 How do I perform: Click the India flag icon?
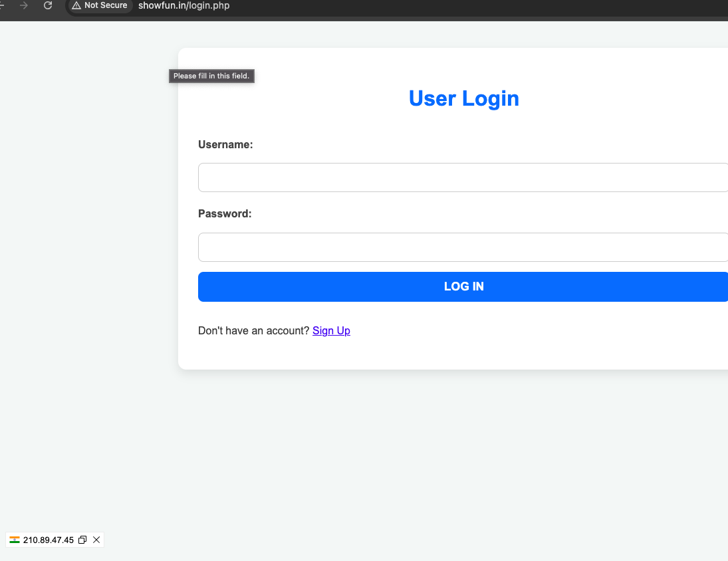tap(15, 540)
